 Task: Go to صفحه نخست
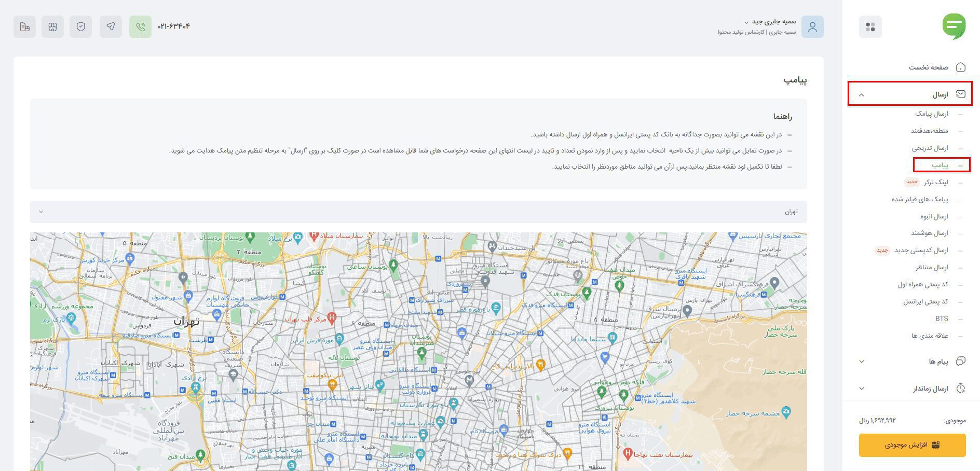[x=928, y=67]
